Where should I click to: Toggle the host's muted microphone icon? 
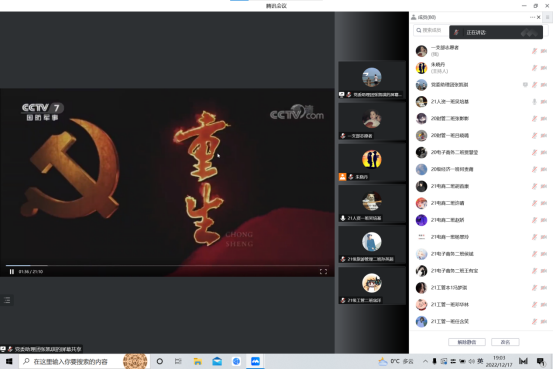pyautogui.click(x=534, y=68)
